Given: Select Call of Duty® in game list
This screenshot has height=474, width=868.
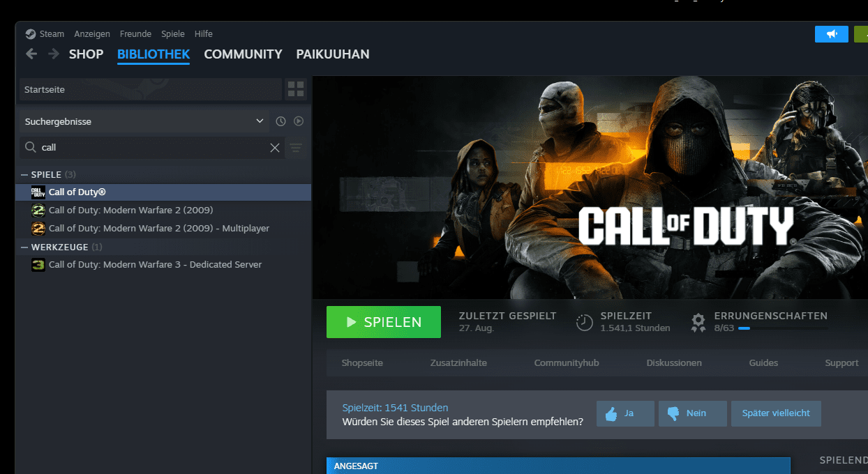Looking at the screenshot, I should 163,192.
